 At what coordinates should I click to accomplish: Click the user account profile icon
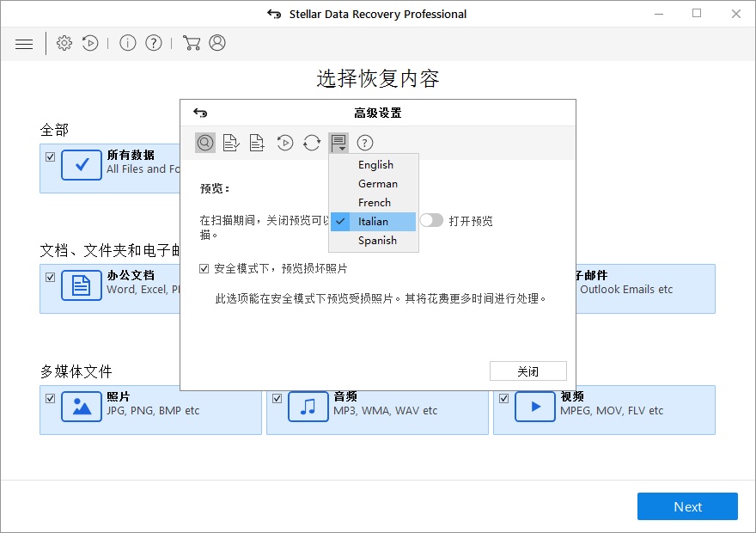tap(217, 43)
